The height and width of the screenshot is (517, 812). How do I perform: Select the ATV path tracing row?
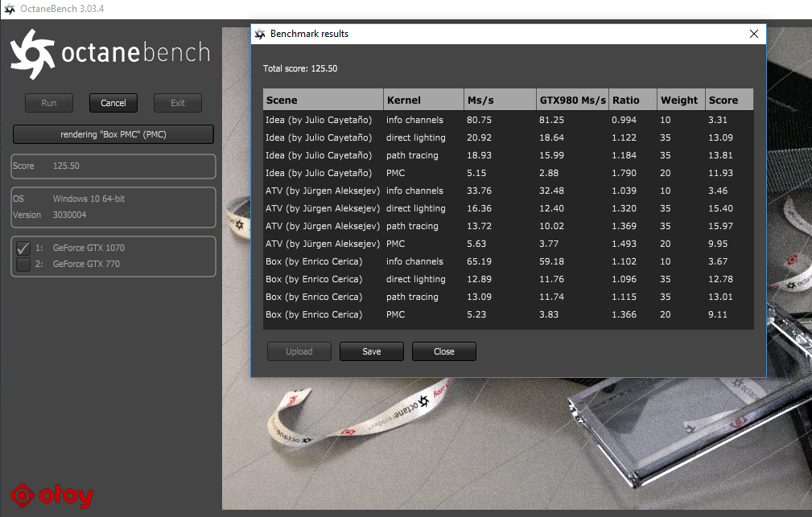point(508,226)
